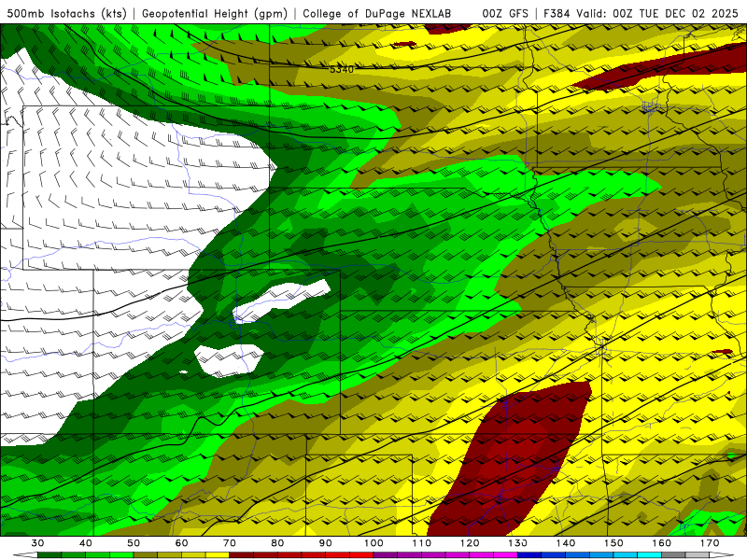Pick the bright red swatch just below 100
The height and width of the screenshot is (560, 747).
point(361,555)
